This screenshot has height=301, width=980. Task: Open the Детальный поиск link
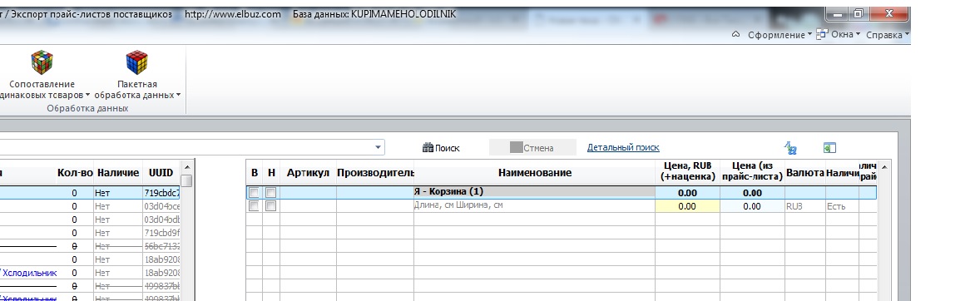[623, 147]
